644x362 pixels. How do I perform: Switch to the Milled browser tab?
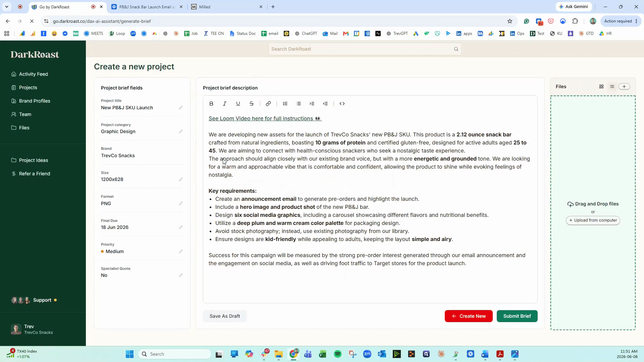coord(227,7)
